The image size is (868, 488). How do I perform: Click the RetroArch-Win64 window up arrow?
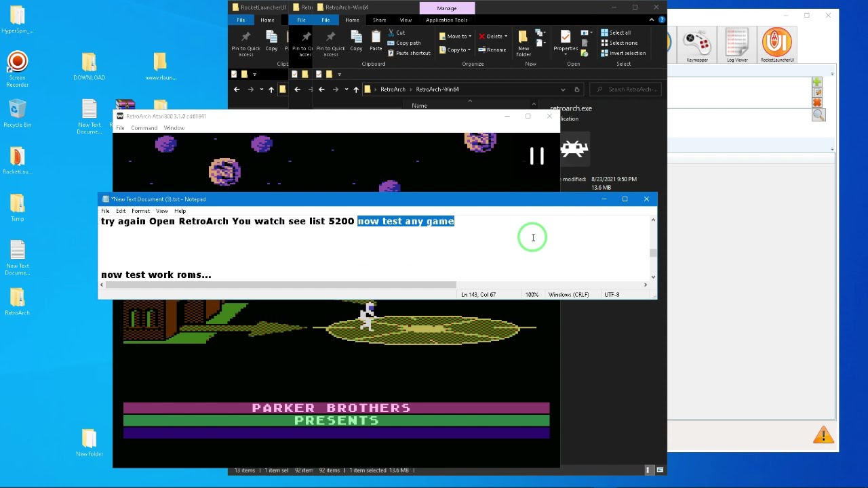click(356, 89)
